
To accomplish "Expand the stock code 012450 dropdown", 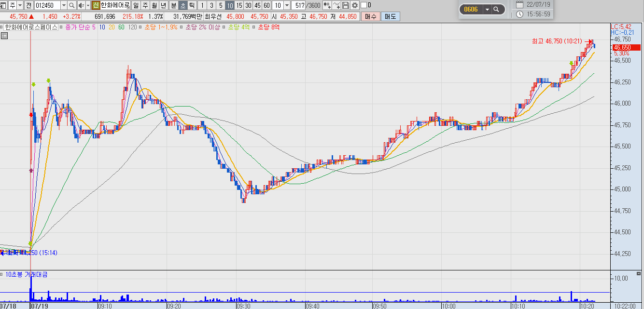I will click(64, 5).
